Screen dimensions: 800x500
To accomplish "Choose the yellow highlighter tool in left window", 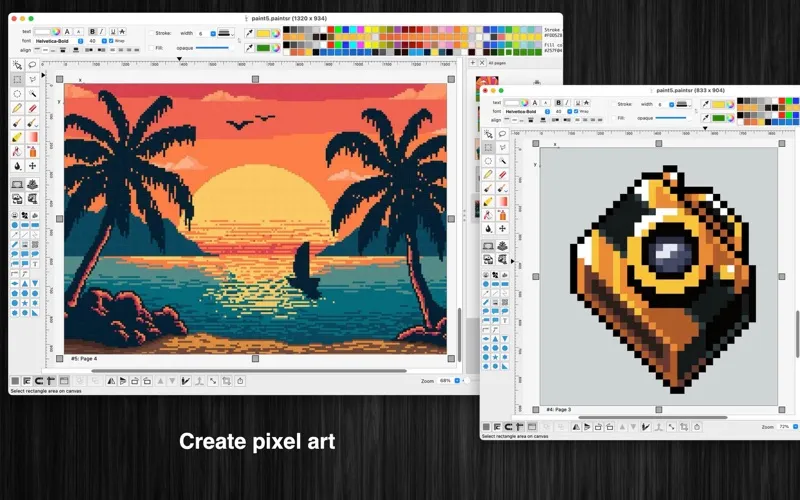I will (17, 137).
